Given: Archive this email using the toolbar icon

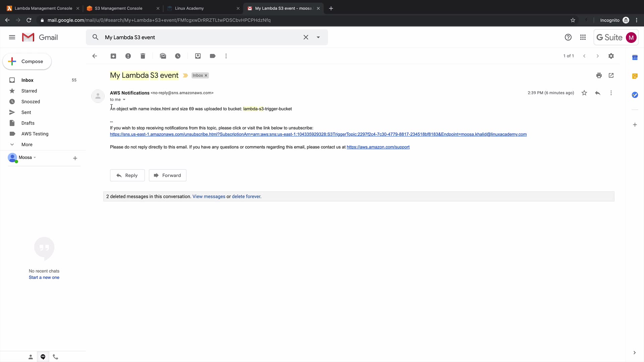Looking at the screenshot, I should pos(113,56).
